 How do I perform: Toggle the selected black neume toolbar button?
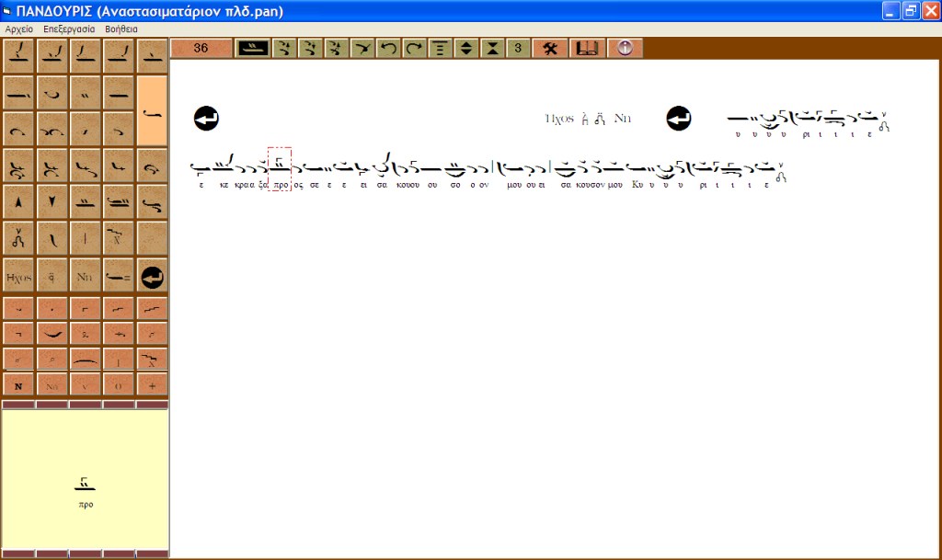point(253,49)
